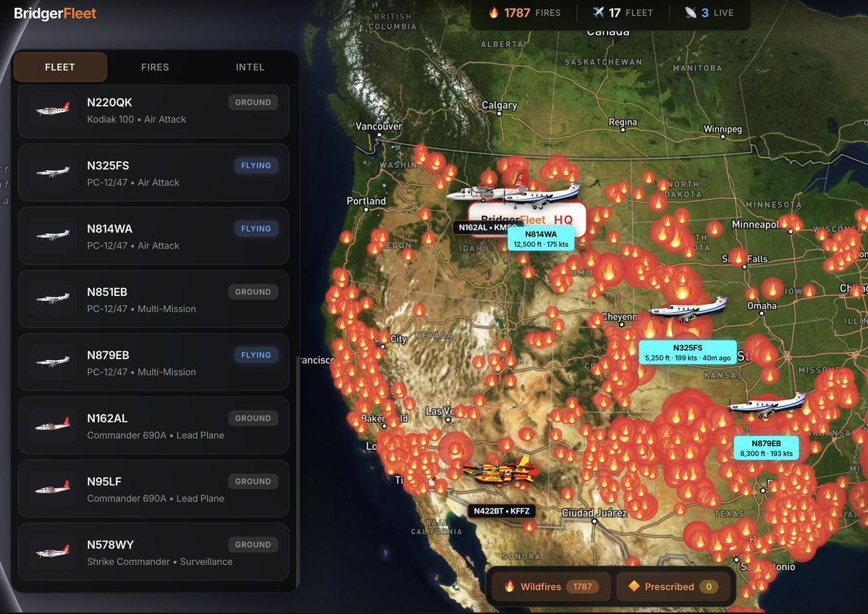Click the N578WY aircraft thumbnail

[x=53, y=551]
